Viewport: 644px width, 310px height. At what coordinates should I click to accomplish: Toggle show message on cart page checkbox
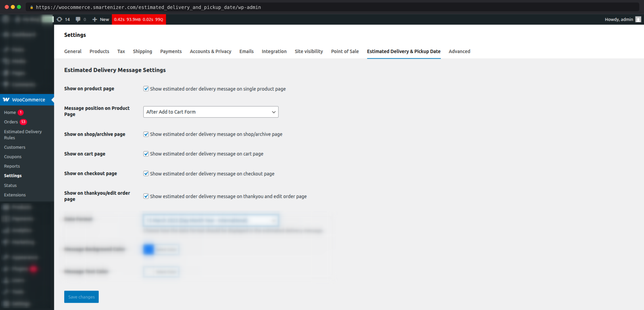[146, 153]
